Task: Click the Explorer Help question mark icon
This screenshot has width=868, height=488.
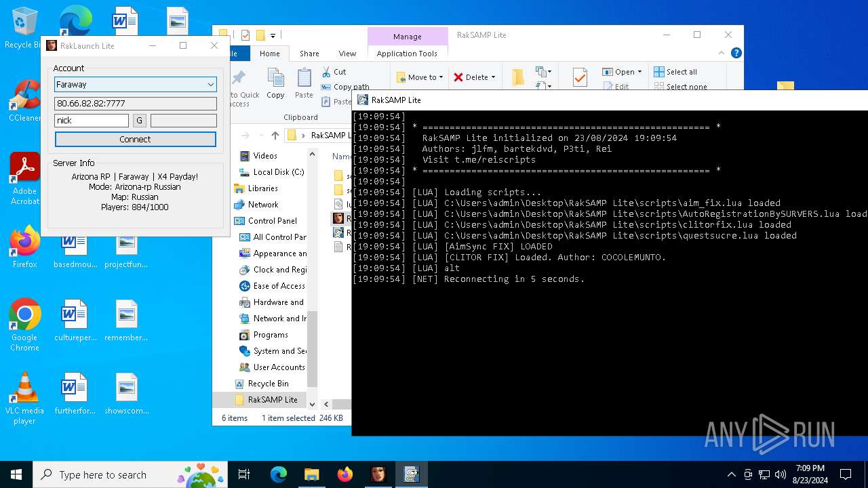Action: pos(736,53)
